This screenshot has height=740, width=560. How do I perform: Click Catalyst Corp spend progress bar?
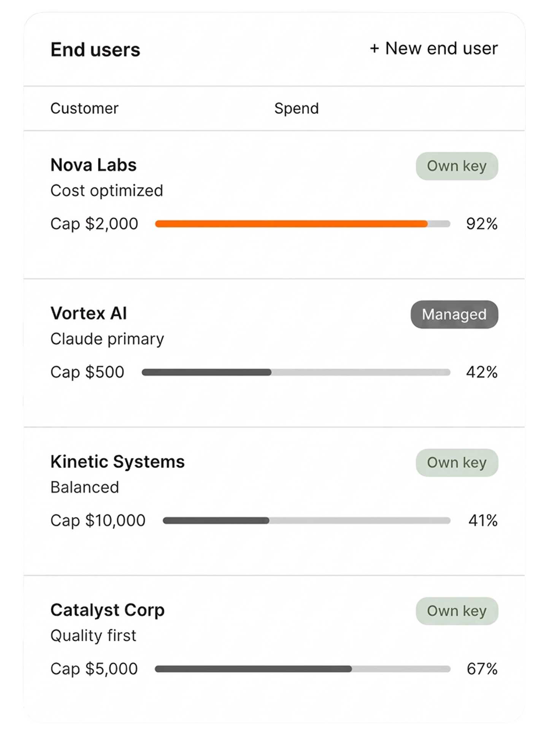(x=303, y=669)
